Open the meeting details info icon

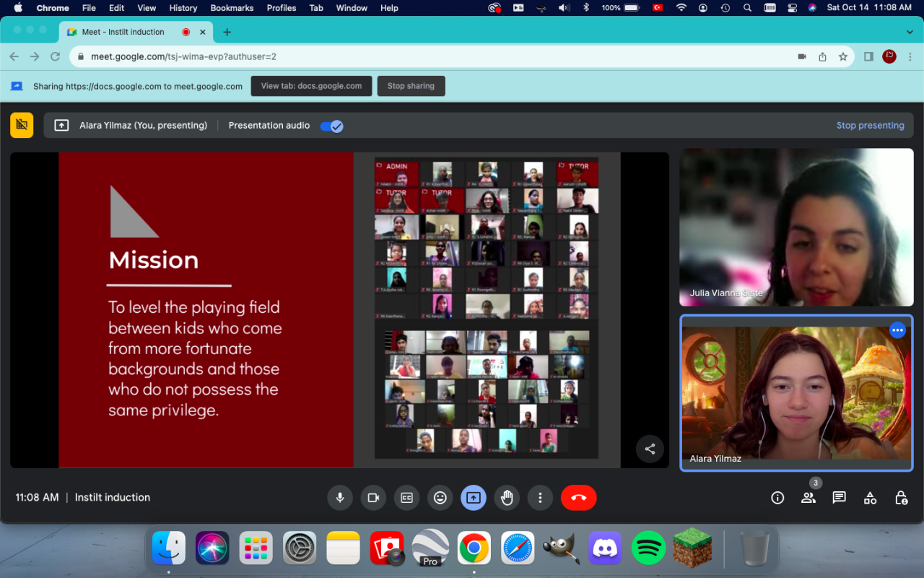(x=777, y=498)
